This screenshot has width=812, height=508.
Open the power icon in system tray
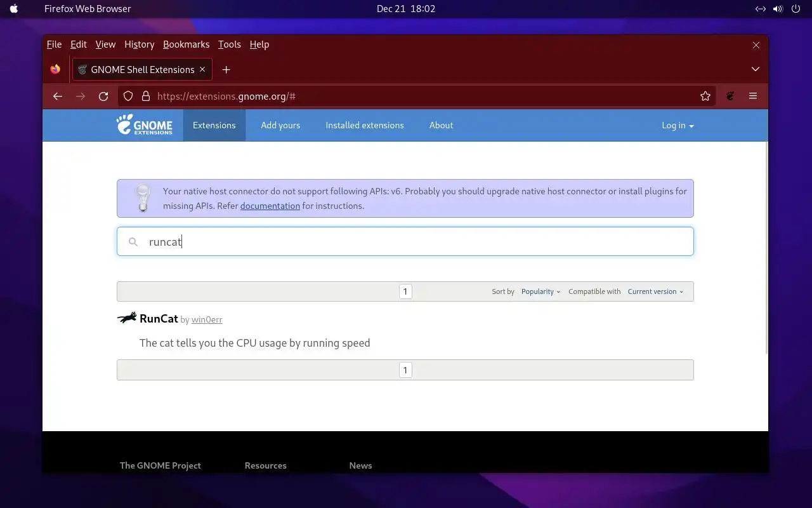(796, 9)
